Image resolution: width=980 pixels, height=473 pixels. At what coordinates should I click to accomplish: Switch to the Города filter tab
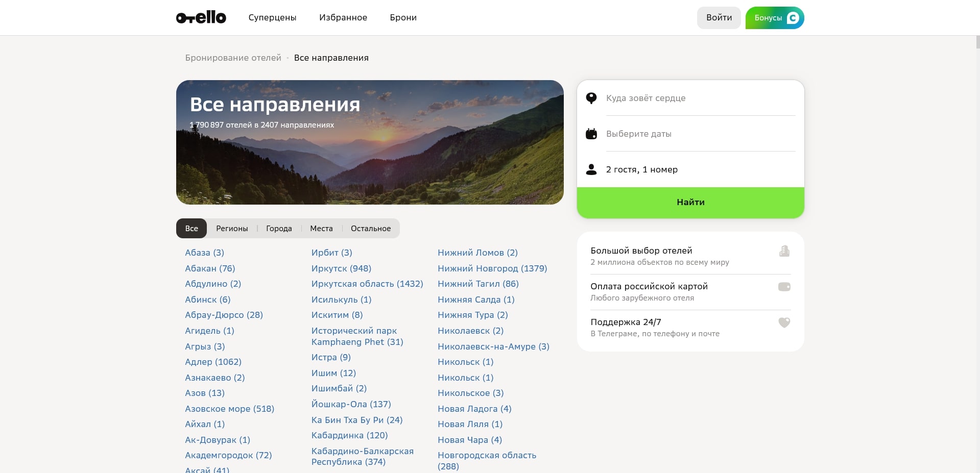pyautogui.click(x=279, y=229)
